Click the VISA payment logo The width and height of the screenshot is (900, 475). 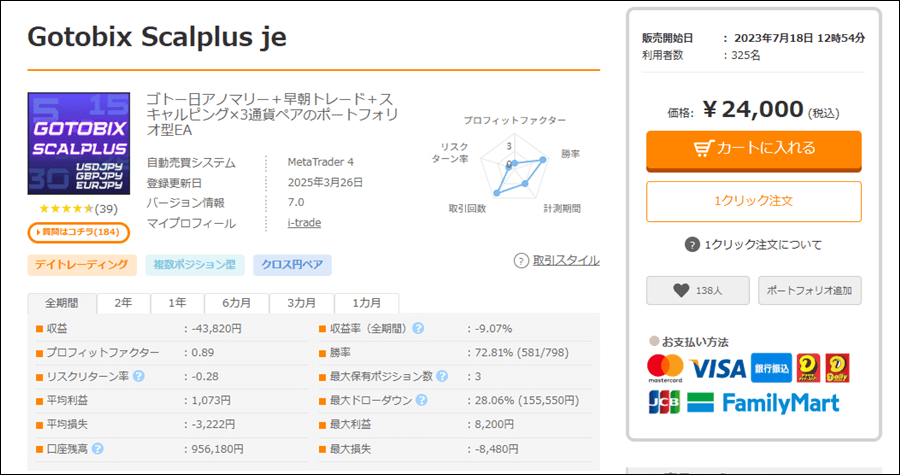pyautogui.click(x=717, y=368)
